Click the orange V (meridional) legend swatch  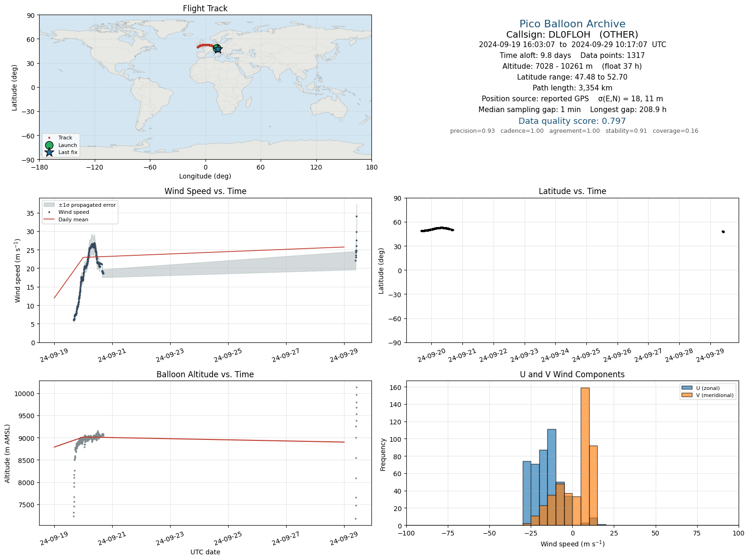click(x=687, y=395)
